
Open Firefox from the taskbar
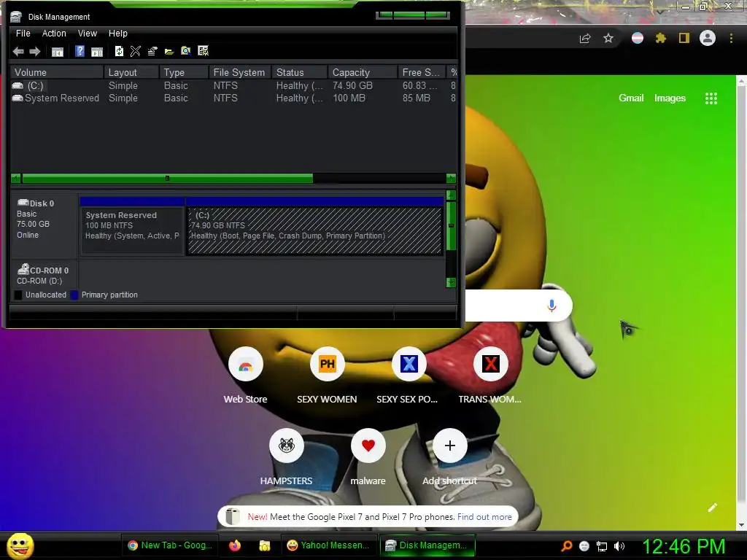coord(235,545)
